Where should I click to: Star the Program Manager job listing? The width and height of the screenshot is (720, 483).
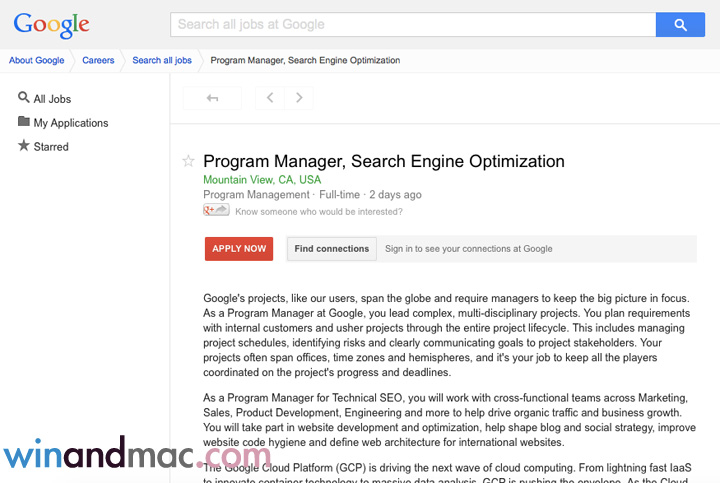pyautogui.click(x=188, y=161)
